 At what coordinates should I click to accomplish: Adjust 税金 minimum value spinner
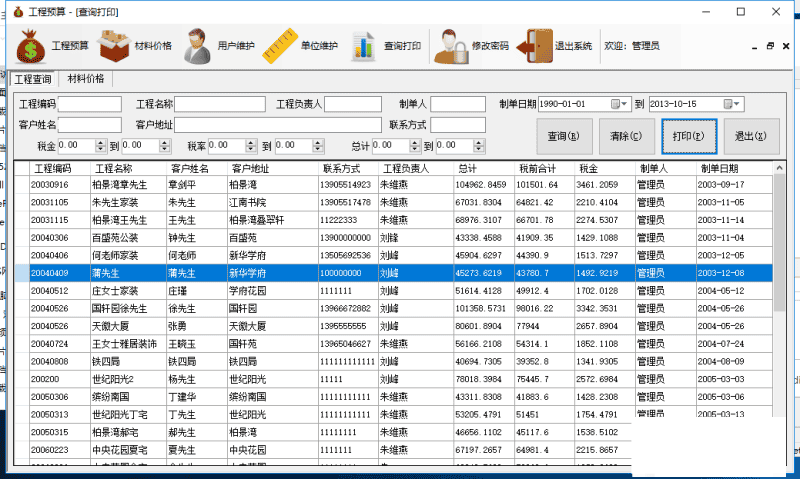pos(101,146)
